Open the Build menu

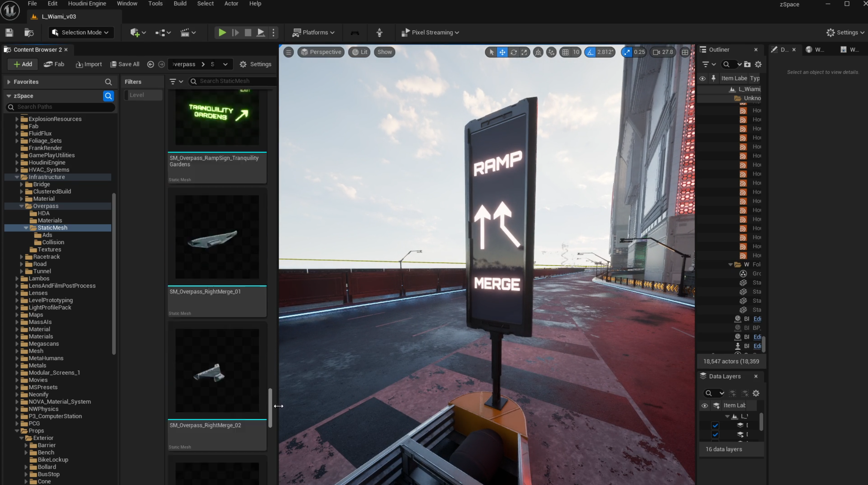[x=180, y=3]
